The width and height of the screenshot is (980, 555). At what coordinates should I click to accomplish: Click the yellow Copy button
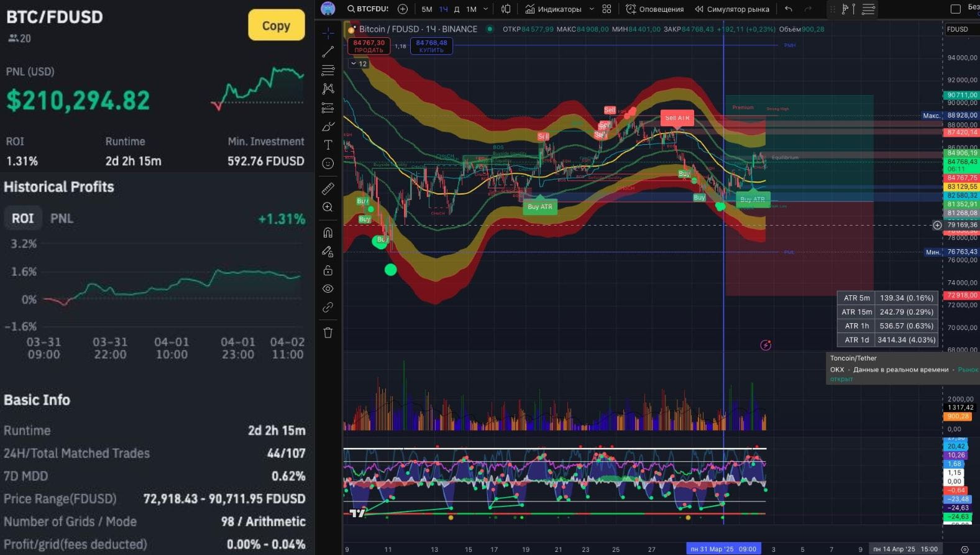tap(276, 25)
